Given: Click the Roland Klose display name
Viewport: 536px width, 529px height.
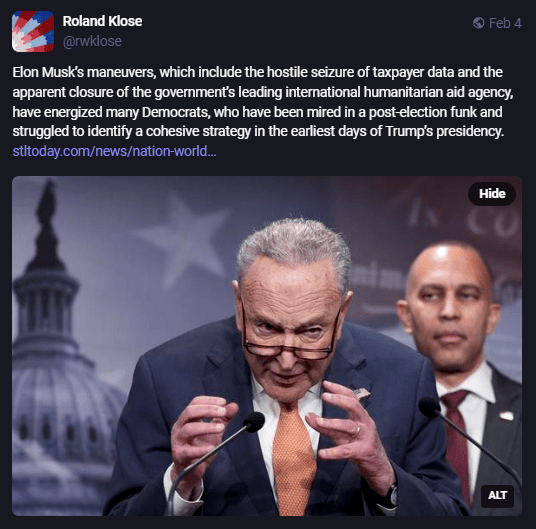Looking at the screenshot, I should [x=102, y=21].
